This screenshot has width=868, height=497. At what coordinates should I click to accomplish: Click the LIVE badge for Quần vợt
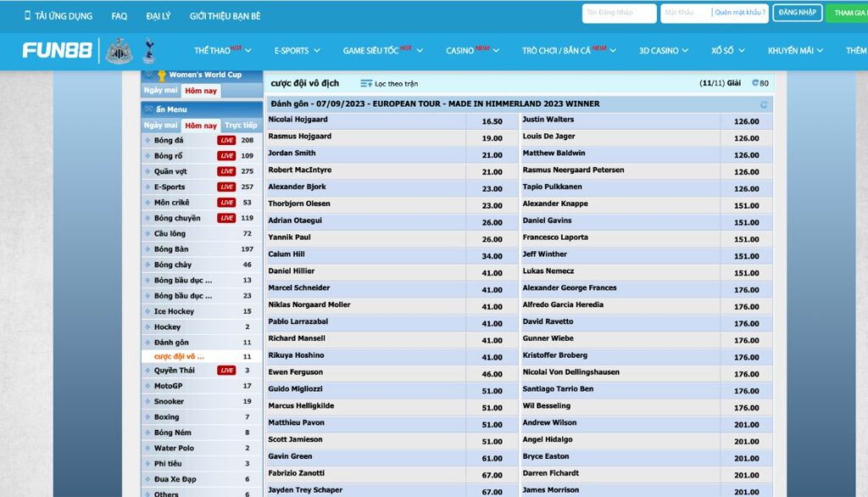coord(226,171)
